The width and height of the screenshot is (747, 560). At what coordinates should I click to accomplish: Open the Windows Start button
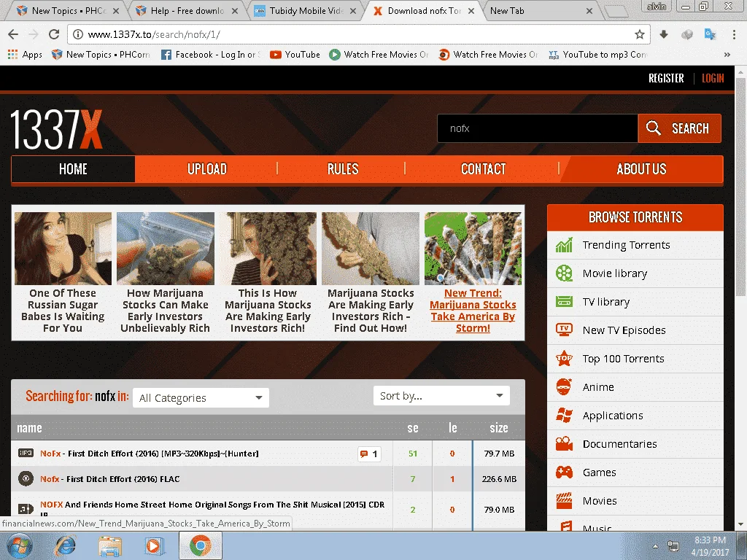click(19, 546)
